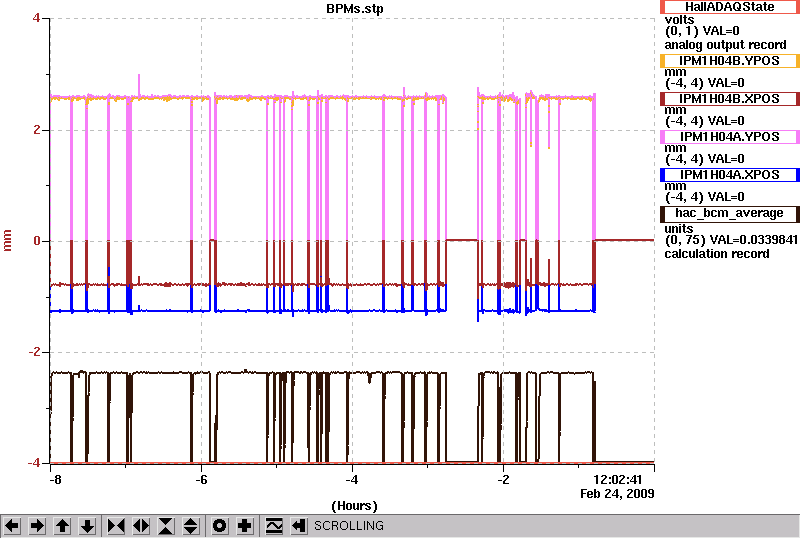The height and width of the screenshot is (538, 800).
Task: Select the IPM1H04B.XPOS curve legend
Action: pyautogui.click(x=730, y=99)
